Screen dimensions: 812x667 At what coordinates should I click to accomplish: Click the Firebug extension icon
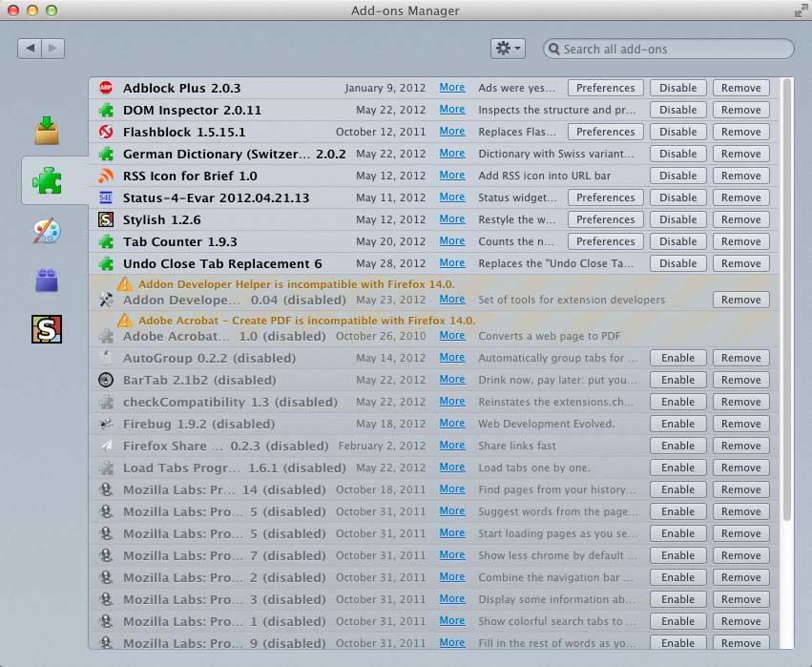(106, 423)
